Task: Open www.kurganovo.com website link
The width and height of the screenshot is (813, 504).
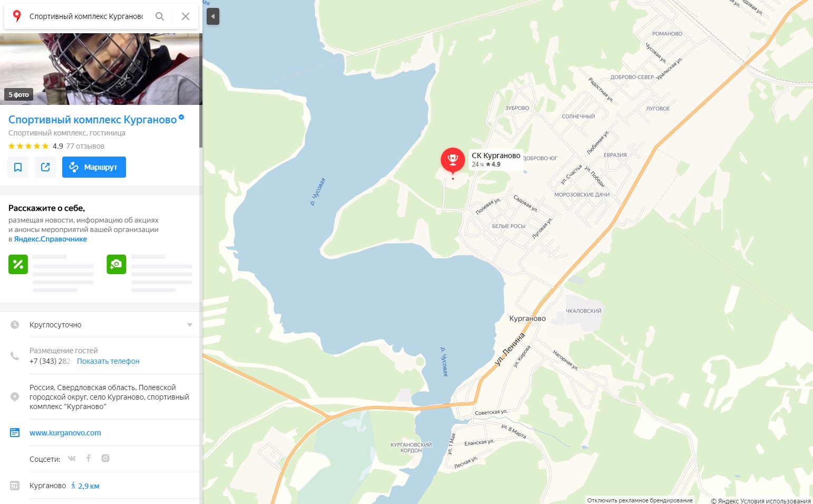Action: pos(65,433)
